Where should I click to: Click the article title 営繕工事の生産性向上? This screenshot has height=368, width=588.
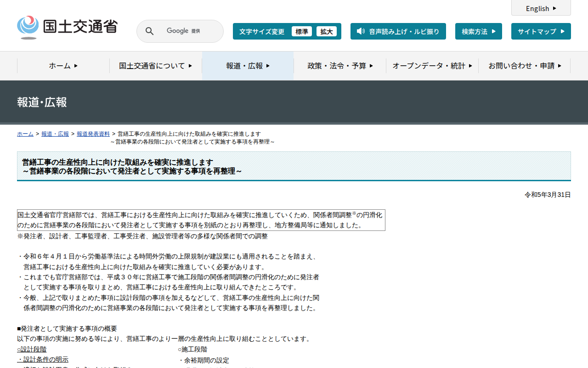point(132,167)
